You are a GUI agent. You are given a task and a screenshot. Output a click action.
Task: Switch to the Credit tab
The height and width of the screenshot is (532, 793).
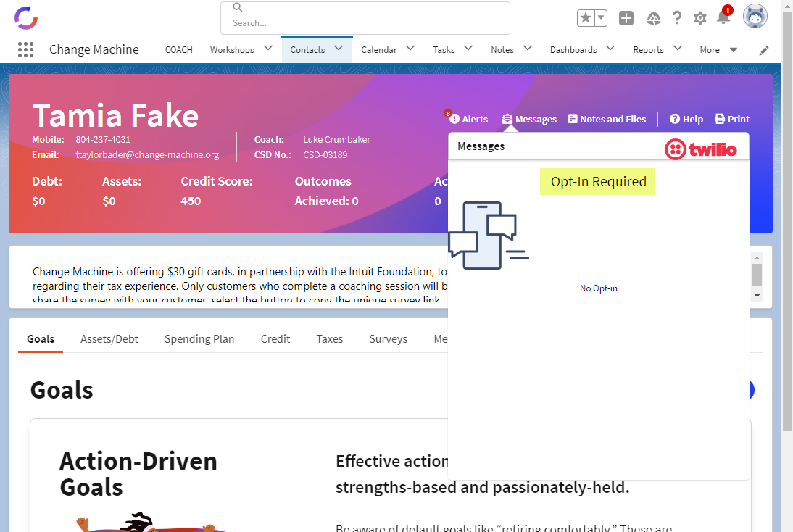pyautogui.click(x=275, y=338)
